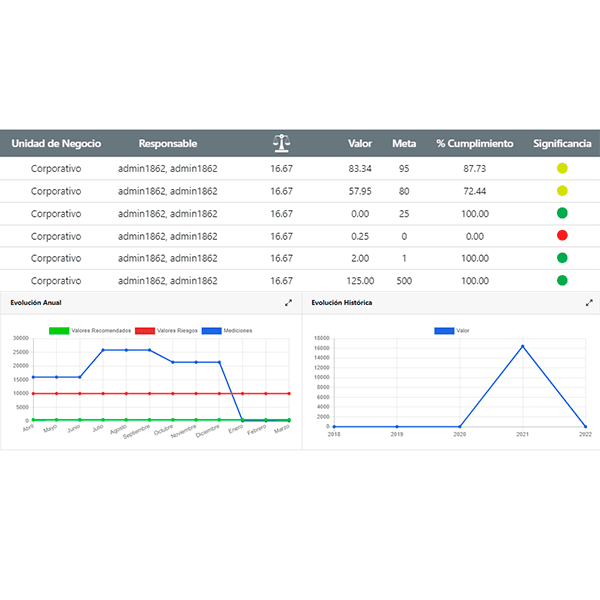Click the balance scale weight column icon
Viewport: 600px width, 600px height.
point(281,143)
